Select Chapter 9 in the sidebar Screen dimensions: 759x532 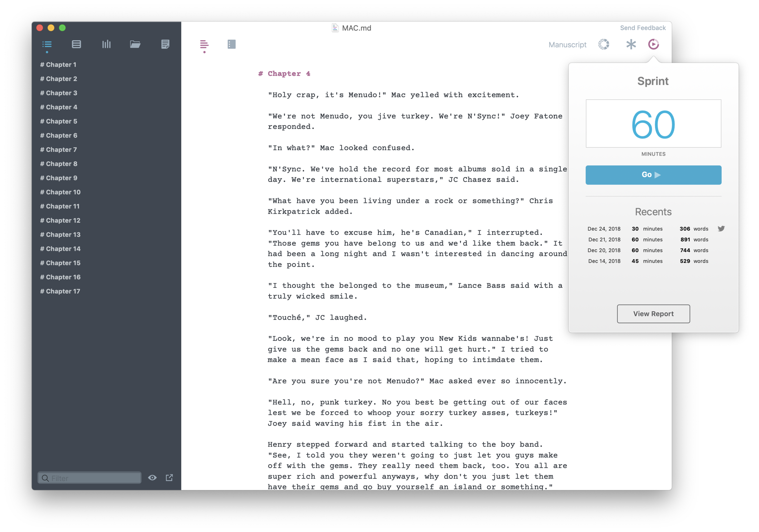(58, 178)
